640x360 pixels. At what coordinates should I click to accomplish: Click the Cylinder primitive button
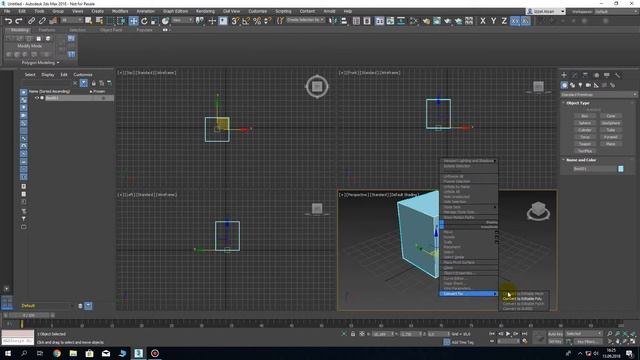[x=584, y=130]
